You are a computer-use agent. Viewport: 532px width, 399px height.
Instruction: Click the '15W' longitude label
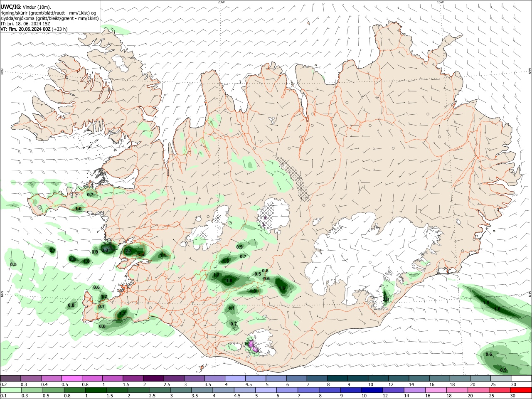coord(440,2)
